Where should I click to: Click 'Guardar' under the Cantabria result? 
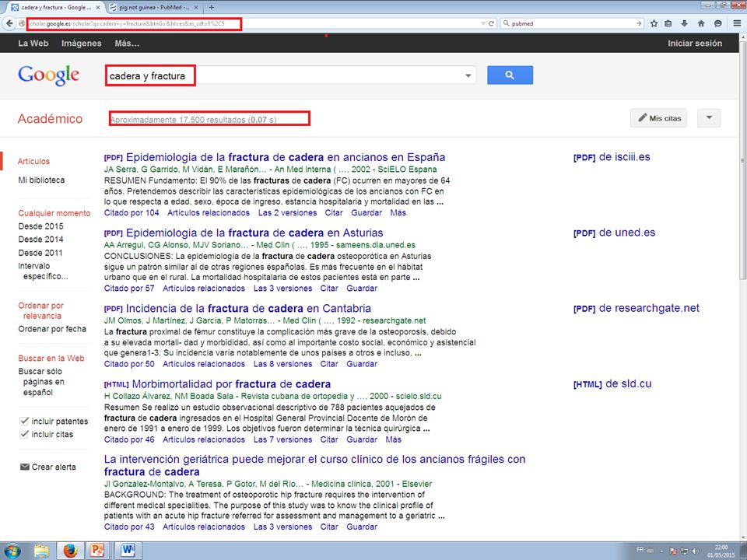[362, 364]
